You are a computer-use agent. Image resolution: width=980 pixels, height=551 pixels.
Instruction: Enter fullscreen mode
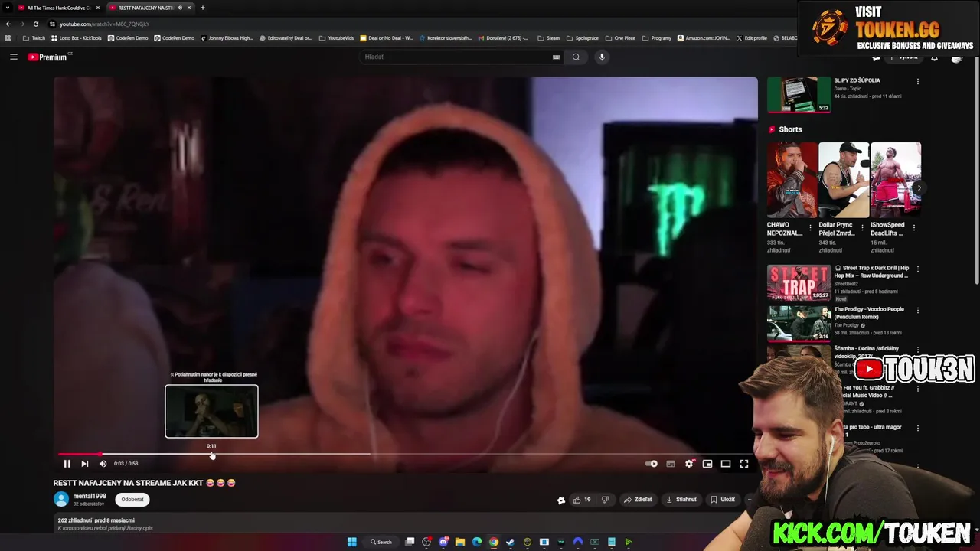pos(744,464)
